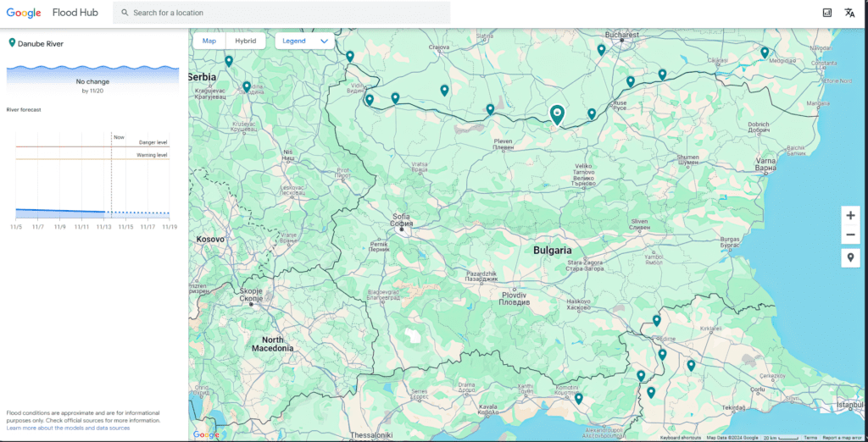This screenshot has height=442, width=868.
Task: Select the gauge pin just north of Edirne
Action: [x=657, y=320]
